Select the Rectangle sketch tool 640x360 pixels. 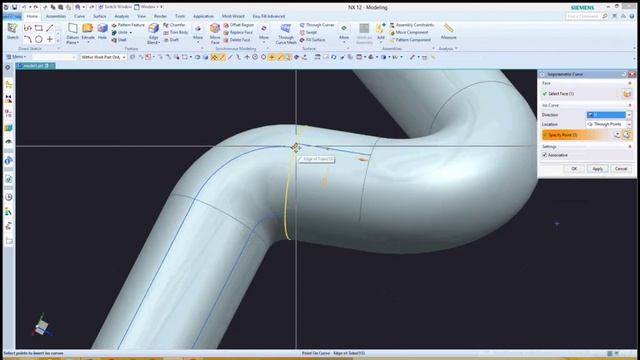click(x=38, y=28)
